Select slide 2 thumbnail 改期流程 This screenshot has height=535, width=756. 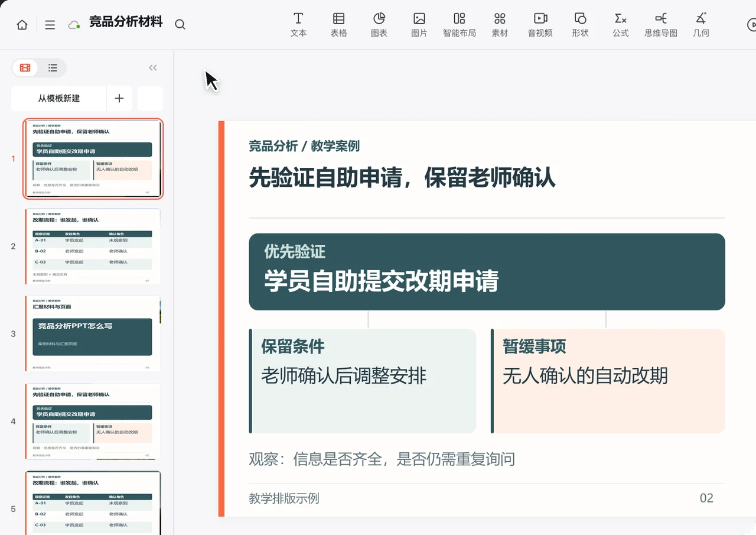pyautogui.click(x=93, y=246)
